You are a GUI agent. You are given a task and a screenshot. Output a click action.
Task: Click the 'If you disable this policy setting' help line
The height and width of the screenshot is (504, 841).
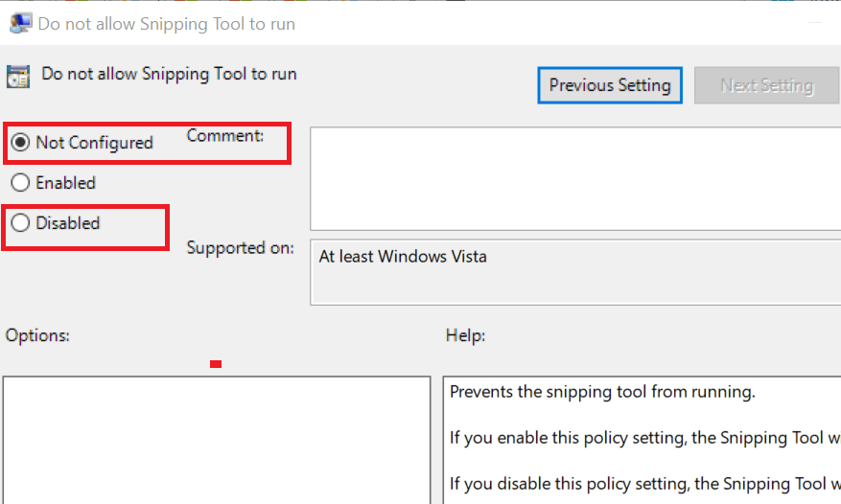pyautogui.click(x=644, y=484)
